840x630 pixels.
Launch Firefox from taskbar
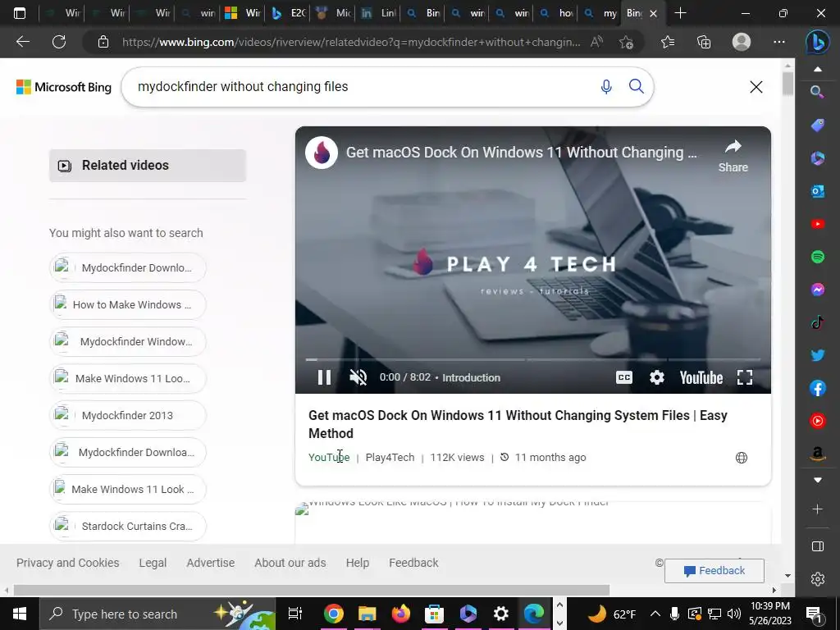point(400,614)
